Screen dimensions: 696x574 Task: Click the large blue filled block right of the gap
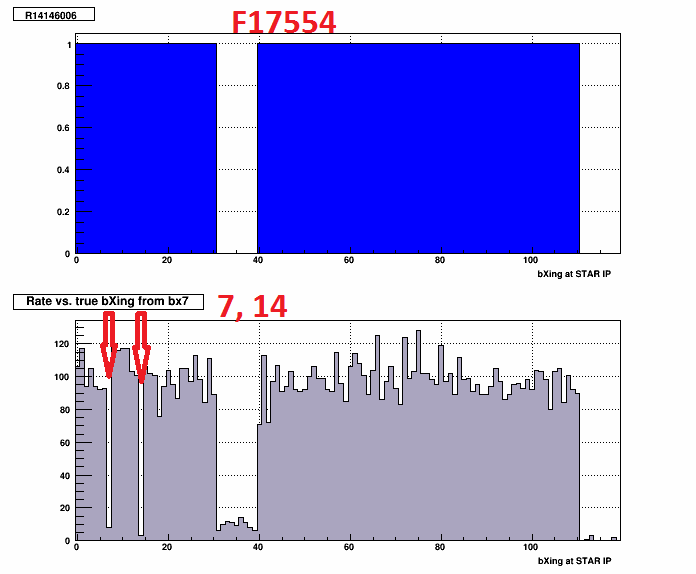coord(419,148)
